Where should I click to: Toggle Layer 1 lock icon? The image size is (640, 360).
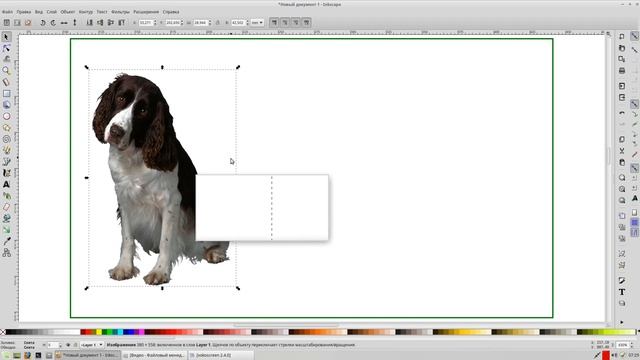(75, 345)
